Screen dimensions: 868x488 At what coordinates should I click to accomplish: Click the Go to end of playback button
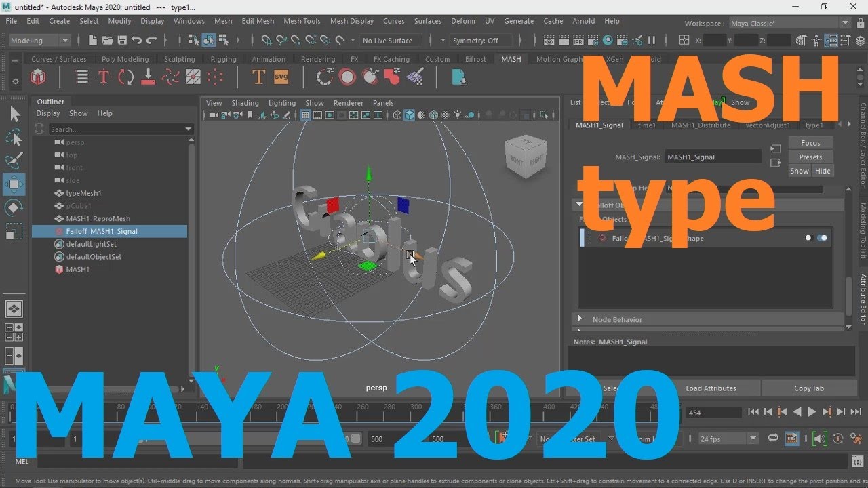(856, 412)
